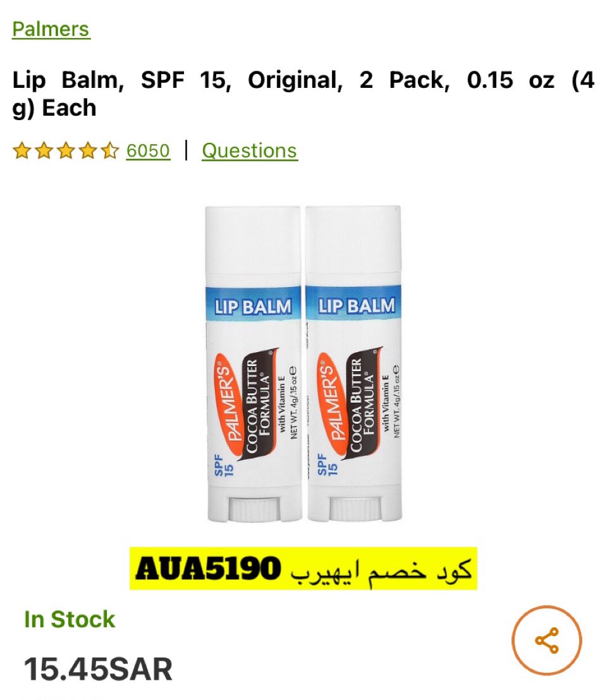
Task: Click blue SPF 15 label on left tube
Action: (x=224, y=465)
